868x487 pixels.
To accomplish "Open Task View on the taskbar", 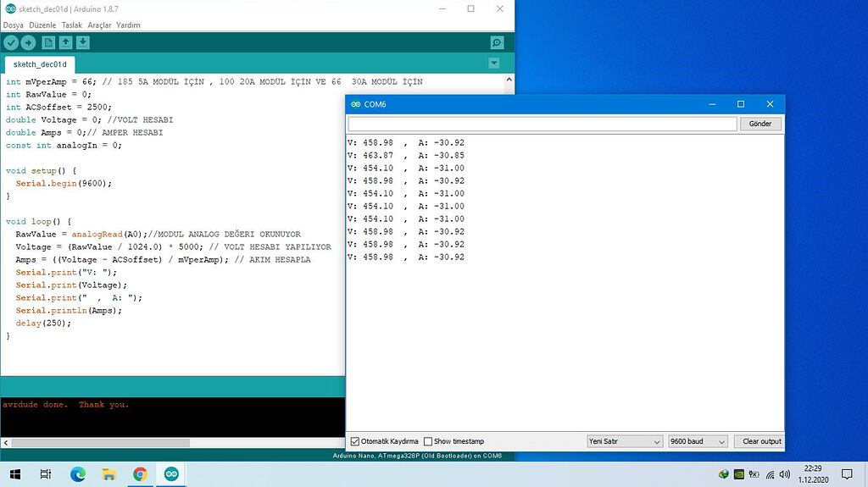I will pyautogui.click(x=46, y=474).
